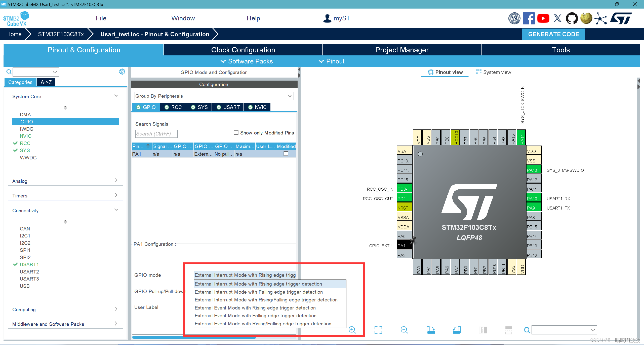Go to the Home breadcrumb
The height and width of the screenshot is (345, 644).
[x=14, y=34]
